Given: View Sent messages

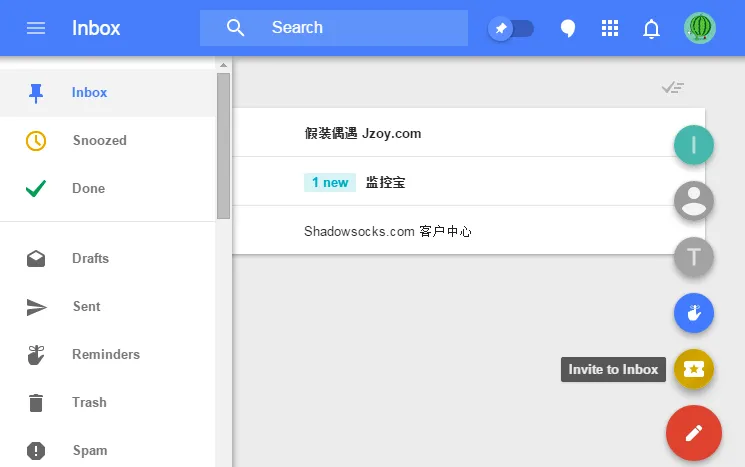Looking at the screenshot, I should [x=86, y=307].
